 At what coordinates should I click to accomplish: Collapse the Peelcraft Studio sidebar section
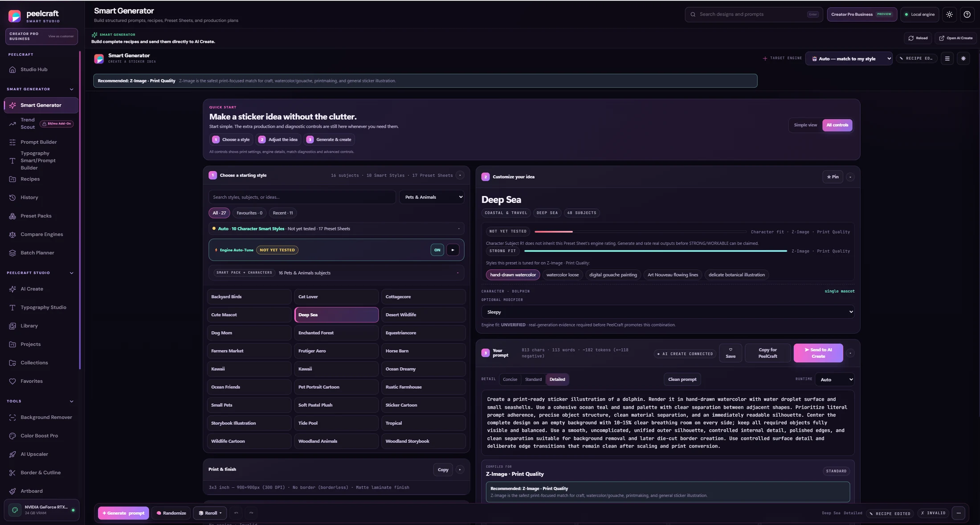pyautogui.click(x=71, y=273)
